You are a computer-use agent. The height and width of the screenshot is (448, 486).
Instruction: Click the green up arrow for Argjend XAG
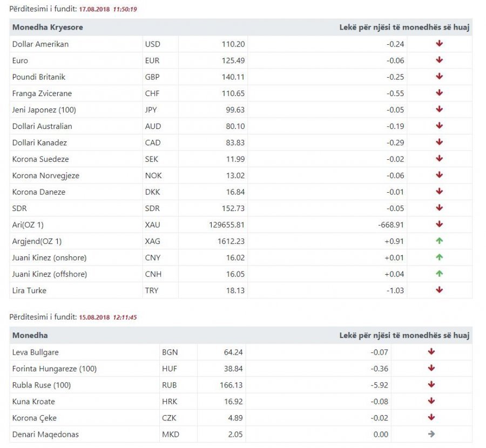439,241
